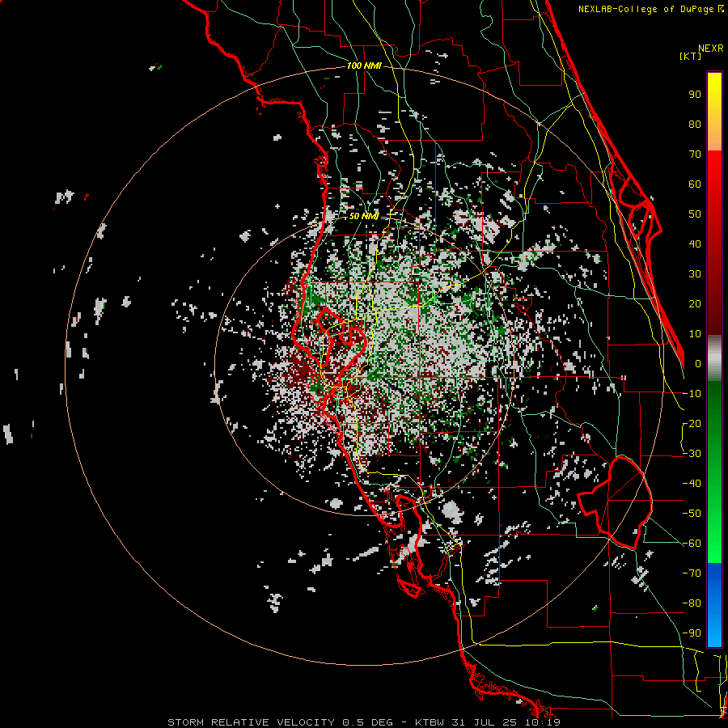Image resolution: width=728 pixels, height=728 pixels.
Task: Click the NEXLAB-College of DuPage credit text
Action: (x=650, y=9)
